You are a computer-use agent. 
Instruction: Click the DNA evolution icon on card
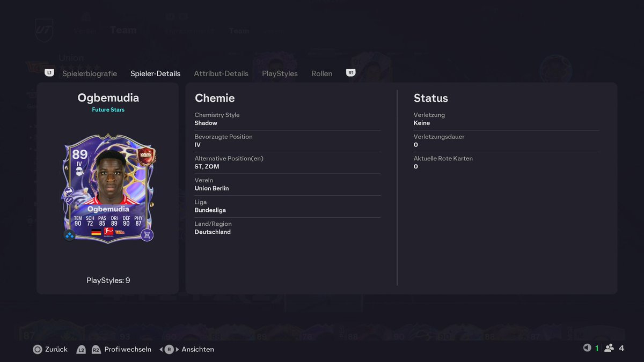147,235
